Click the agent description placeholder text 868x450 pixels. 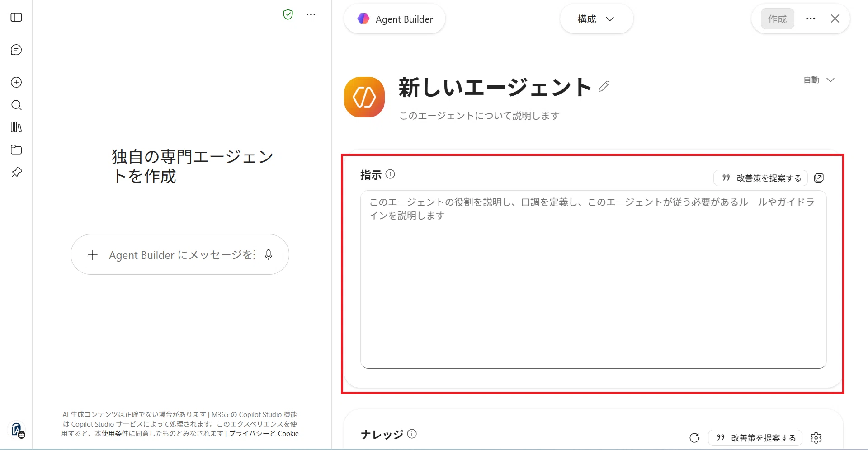(479, 116)
